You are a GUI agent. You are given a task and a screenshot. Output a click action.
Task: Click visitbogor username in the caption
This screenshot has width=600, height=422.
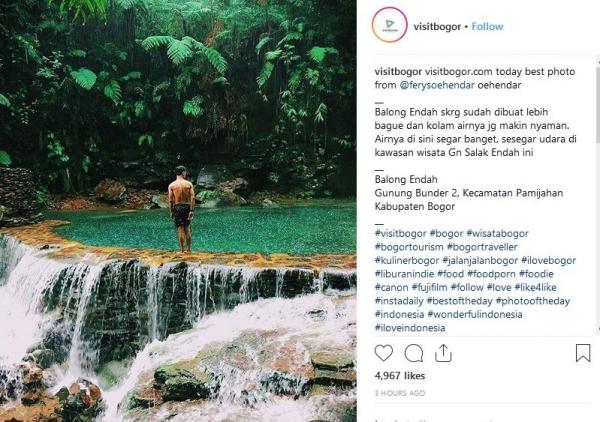[x=398, y=70]
